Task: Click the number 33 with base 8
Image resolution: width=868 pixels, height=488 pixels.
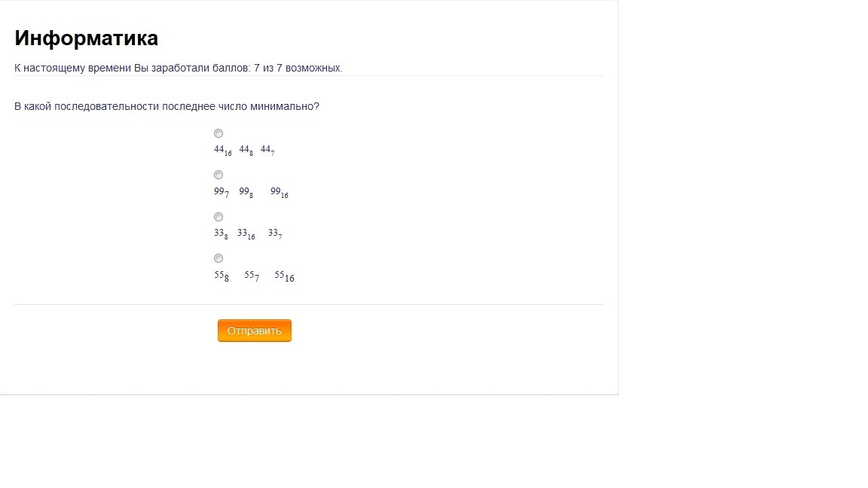Action: (221, 234)
